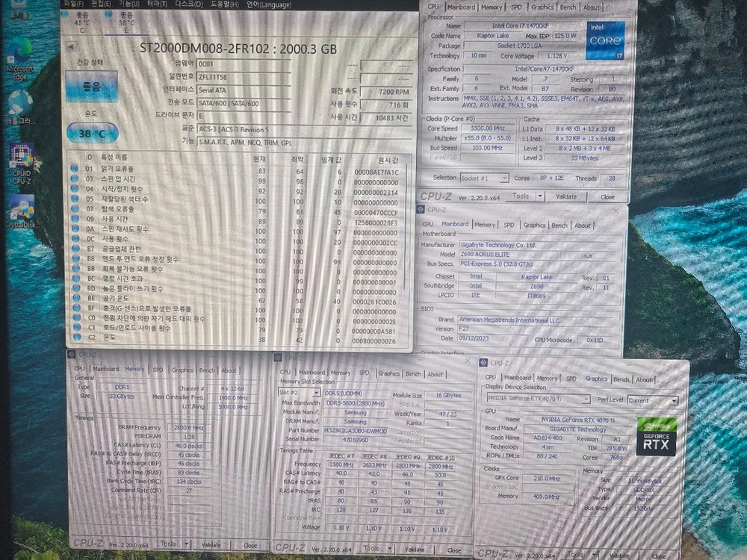Open Slot #2 memory slot dropdown

pyautogui.click(x=299, y=393)
